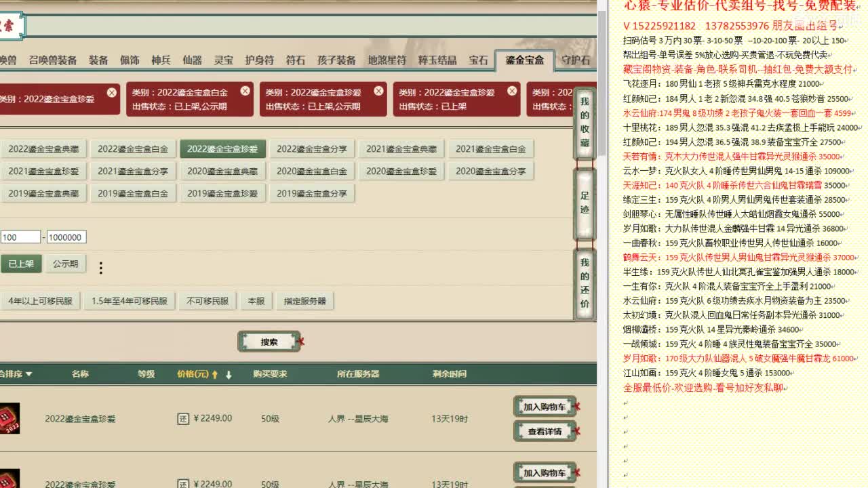868x488 pixels.
Task: Click the first listing's name 2022鎏金宝盒珍爱
Action: point(80,419)
